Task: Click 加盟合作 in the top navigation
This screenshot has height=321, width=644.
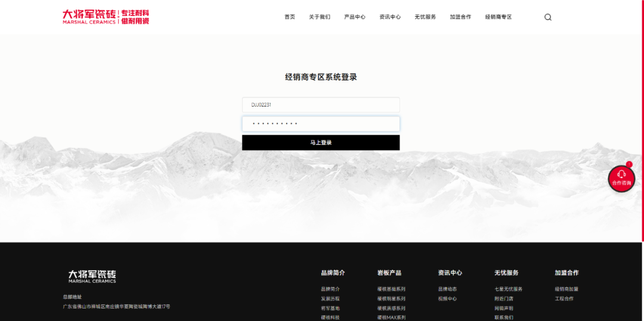Action: 460,17
